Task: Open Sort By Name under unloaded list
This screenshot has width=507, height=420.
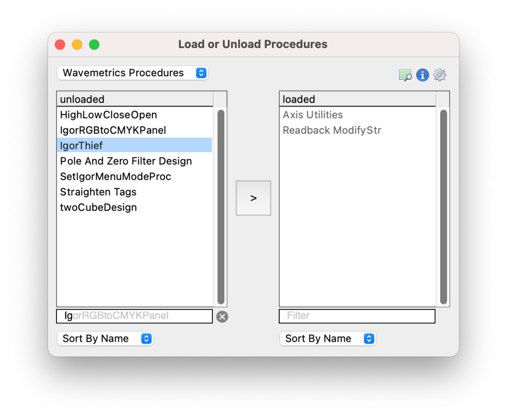Action: tap(105, 338)
